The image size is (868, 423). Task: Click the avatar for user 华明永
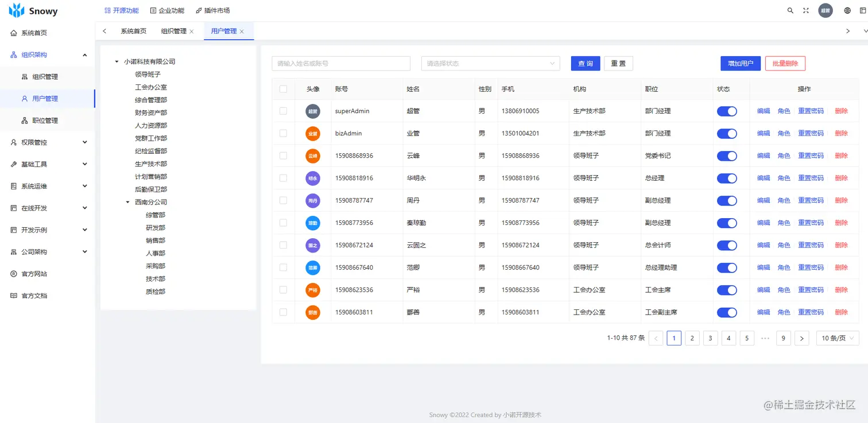click(x=313, y=178)
